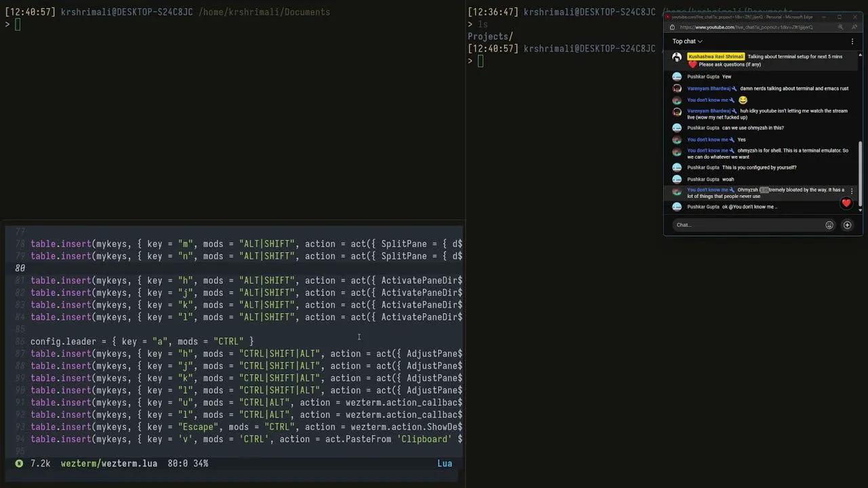This screenshot has height=488, width=868.
Task: Click the Super Chat plus icon beside the chat box
Action: (847, 224)
